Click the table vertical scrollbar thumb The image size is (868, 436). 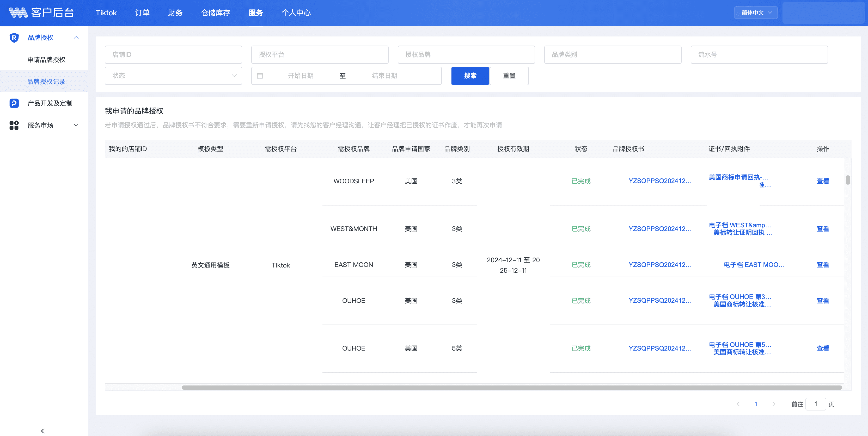[848, 180]
